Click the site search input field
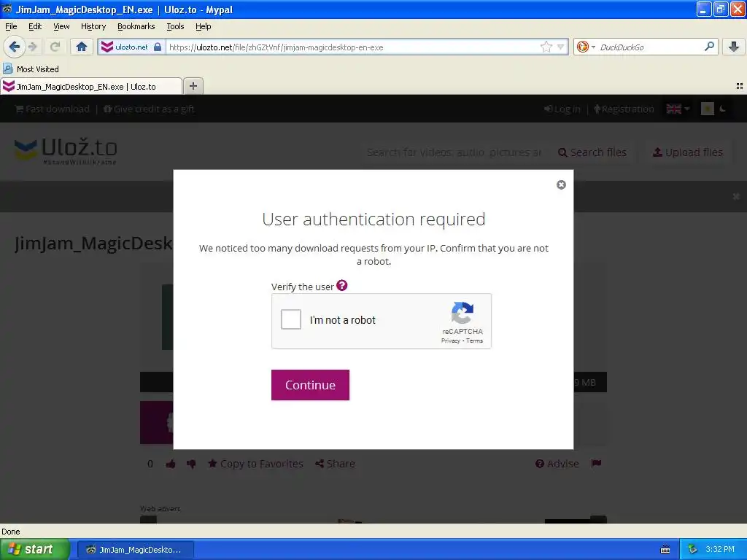 click(x=454, y=152)
